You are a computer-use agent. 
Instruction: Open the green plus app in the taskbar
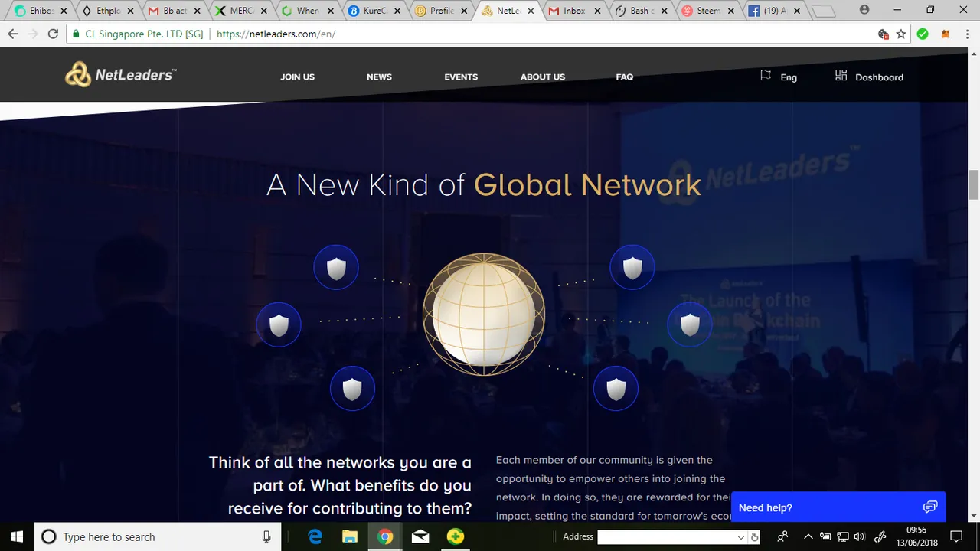[x=456, y=536]
